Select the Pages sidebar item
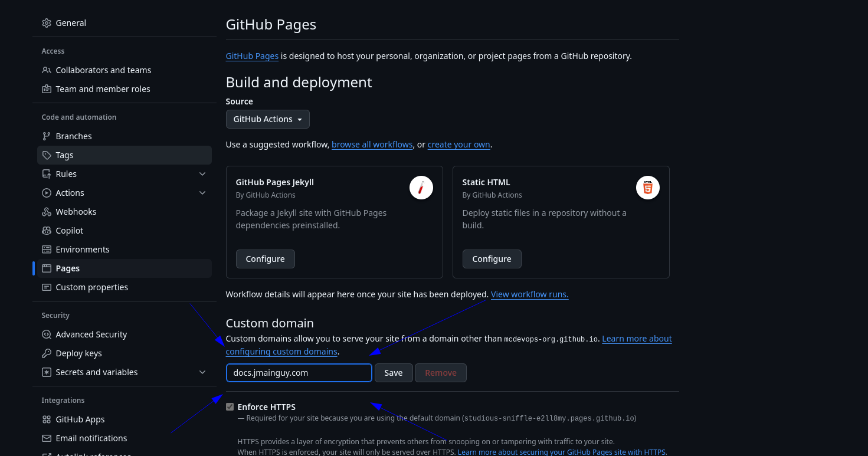Screen dimensions: 868x456 125,268
